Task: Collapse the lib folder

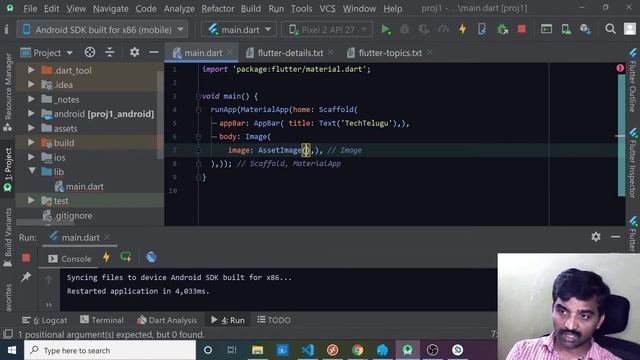Action: (32, 171)
